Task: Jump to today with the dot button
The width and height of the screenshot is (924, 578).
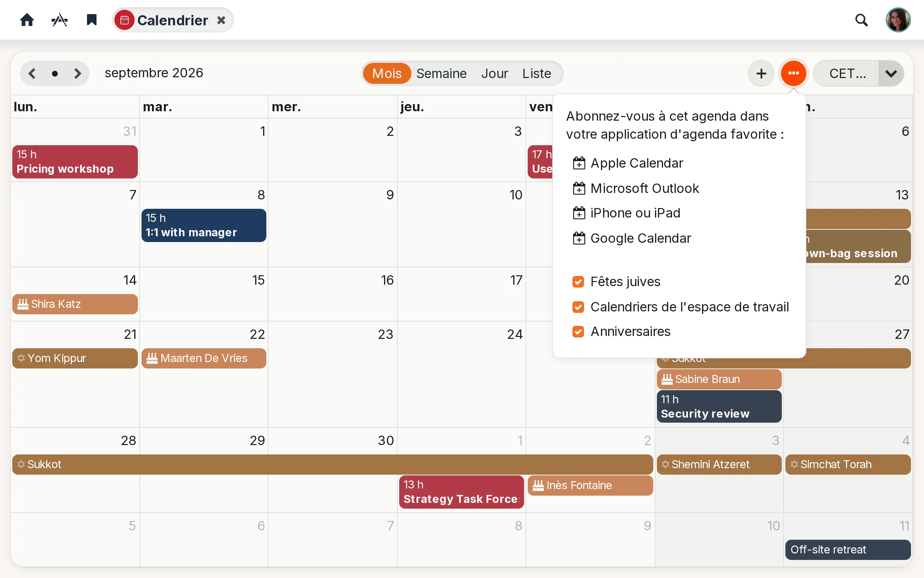Action: (55, 73)
